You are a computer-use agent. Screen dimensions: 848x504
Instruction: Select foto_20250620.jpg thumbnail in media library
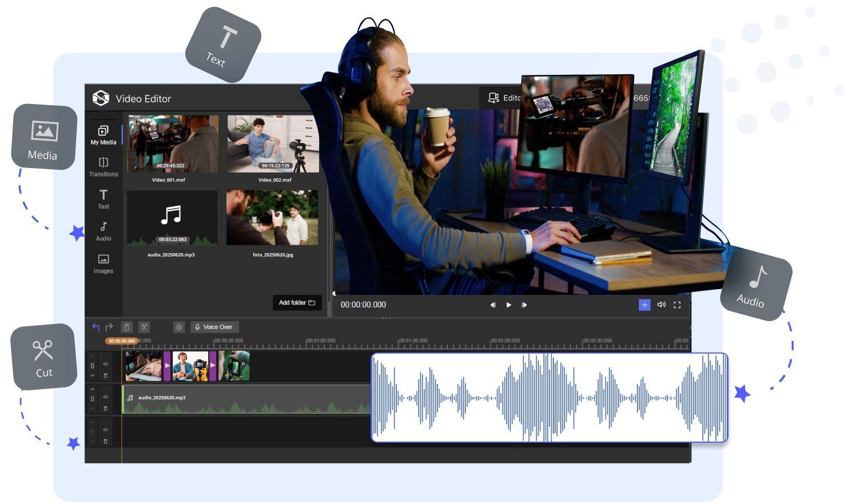coord(272,218)
